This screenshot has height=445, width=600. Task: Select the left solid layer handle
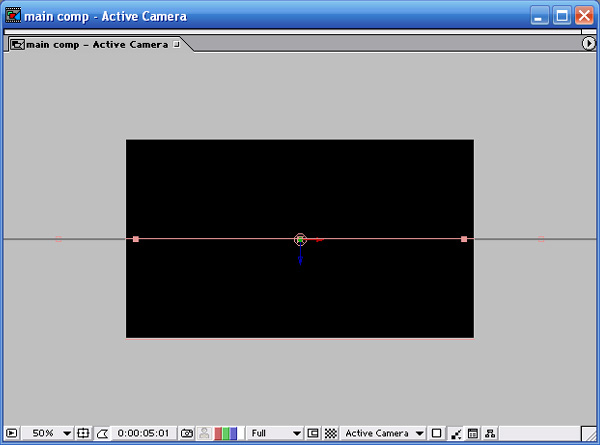click(x=136, y=239)
